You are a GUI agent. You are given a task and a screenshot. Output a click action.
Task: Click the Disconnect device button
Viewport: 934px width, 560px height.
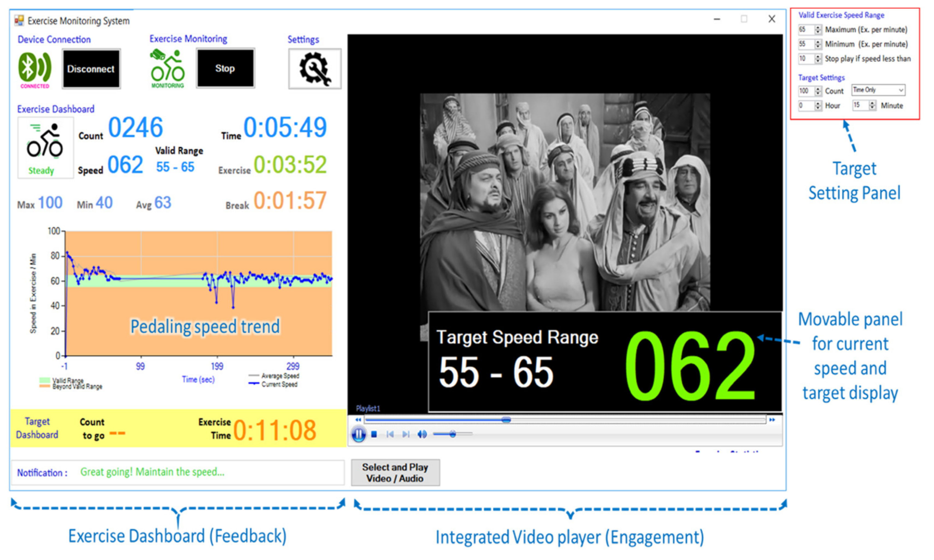coord(91,69)
